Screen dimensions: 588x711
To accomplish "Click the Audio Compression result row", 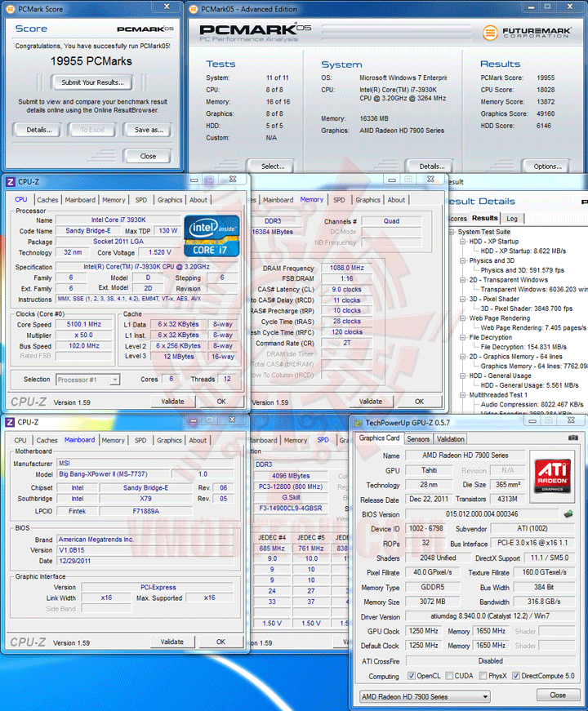I will pos(532,404).
